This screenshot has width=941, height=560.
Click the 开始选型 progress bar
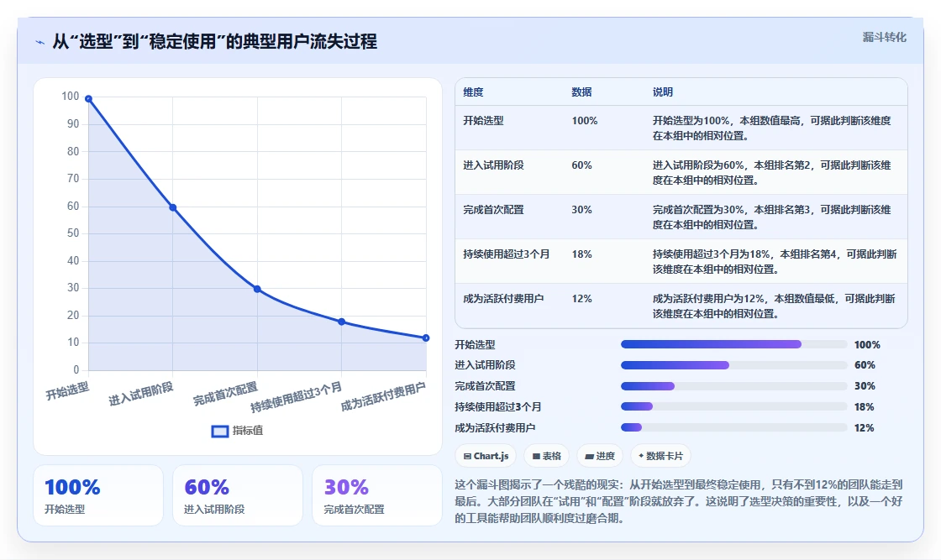(x=733, y=344)
